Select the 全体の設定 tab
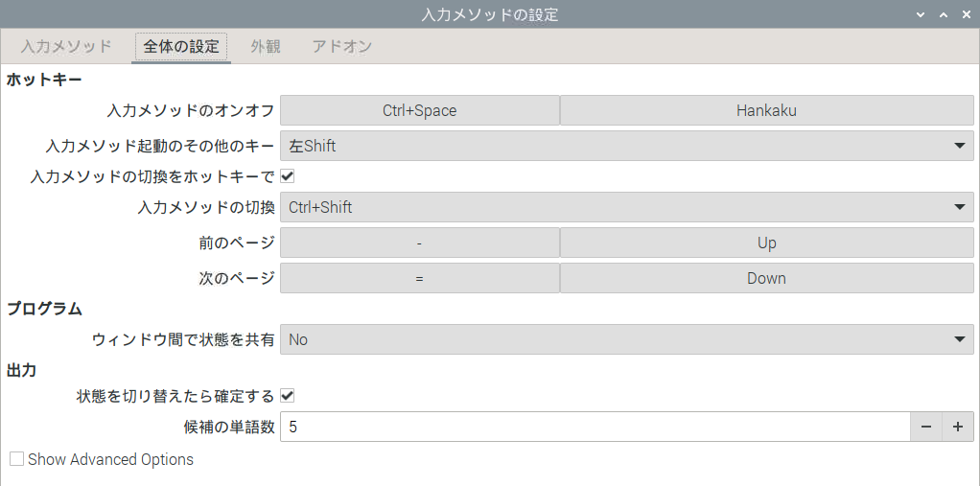 [x=181, y=46]
